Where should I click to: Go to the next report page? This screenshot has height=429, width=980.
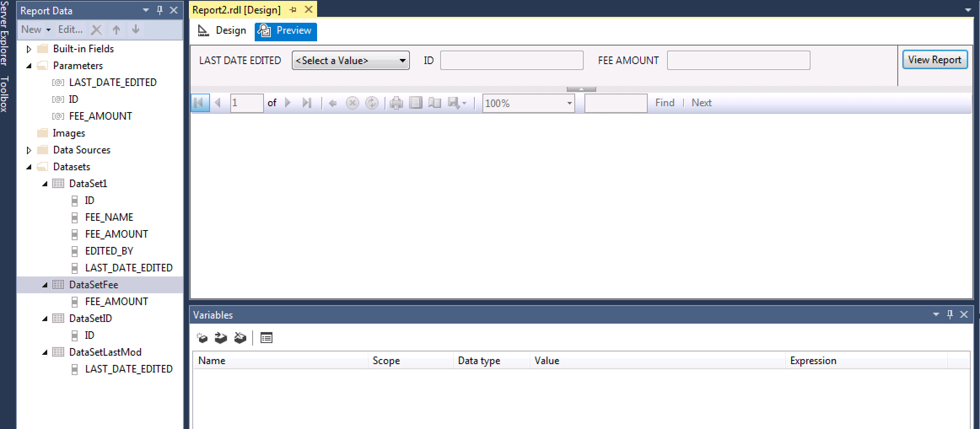[288, 103]
